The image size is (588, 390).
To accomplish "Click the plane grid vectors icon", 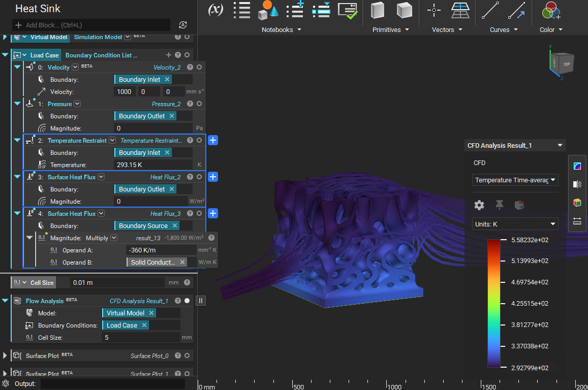I will [460, 10].
